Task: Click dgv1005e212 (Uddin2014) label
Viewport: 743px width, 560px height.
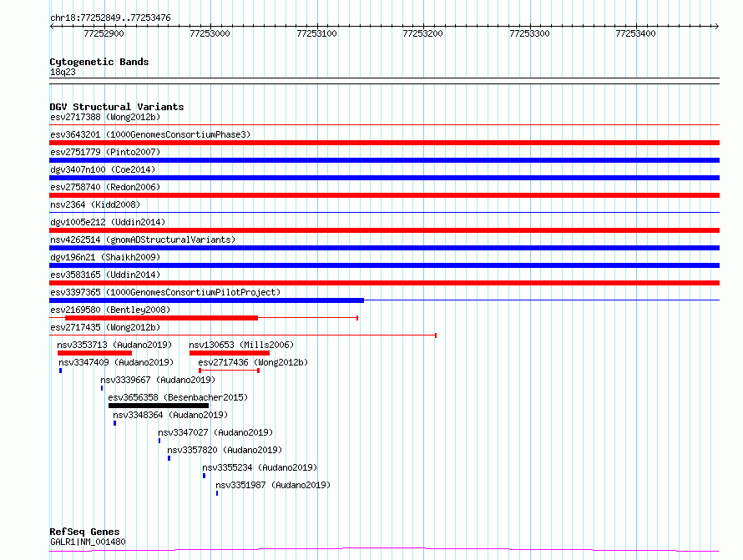Action: [108, 222]
